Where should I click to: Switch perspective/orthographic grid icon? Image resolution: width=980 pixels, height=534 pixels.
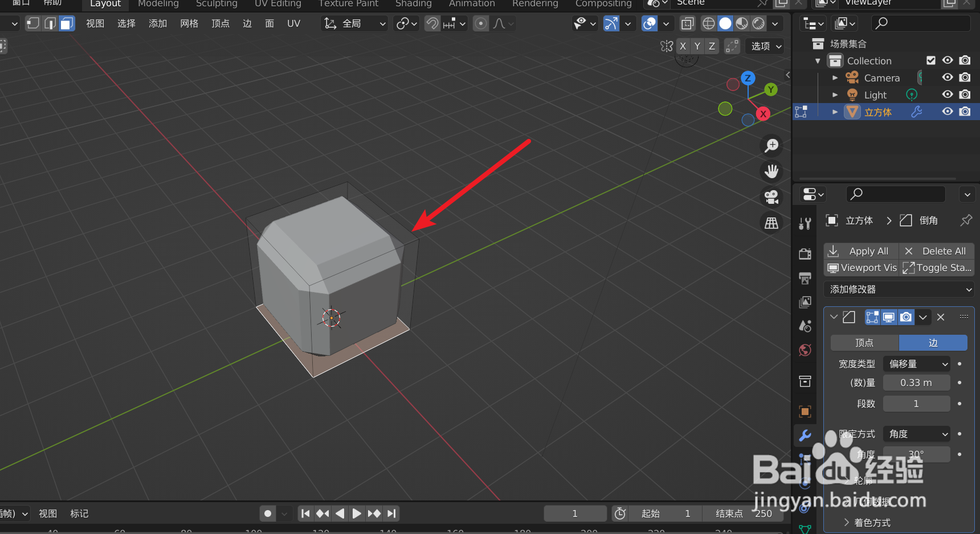pyautogui.click(x=771, y=223)
